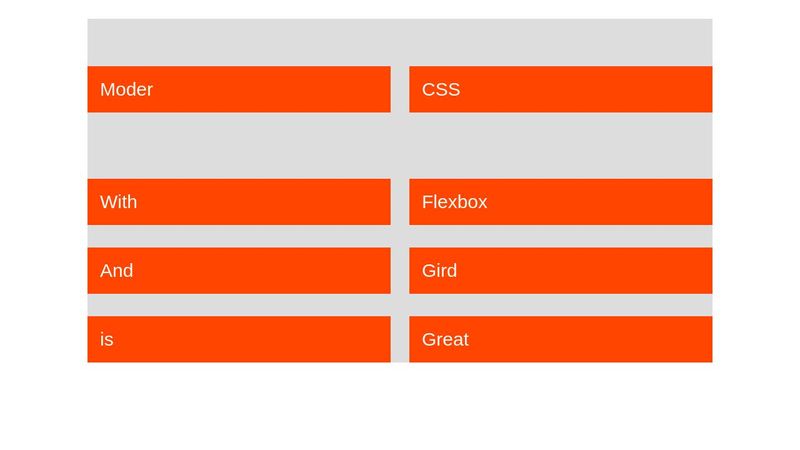Click the With grid item
Image resolution: width=800 pixels, height=450 pixels.
pyautogui.click(x=239, y=202)
